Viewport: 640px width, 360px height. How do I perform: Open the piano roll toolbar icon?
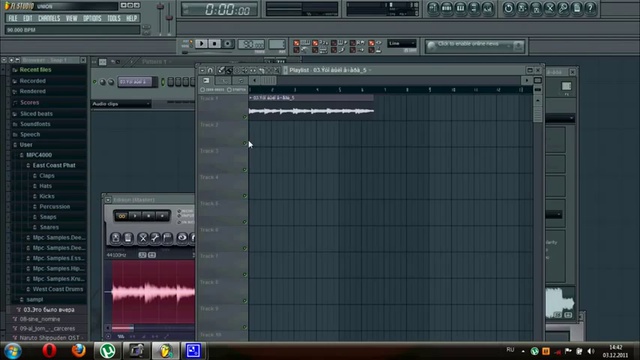[x=460, y=8]
